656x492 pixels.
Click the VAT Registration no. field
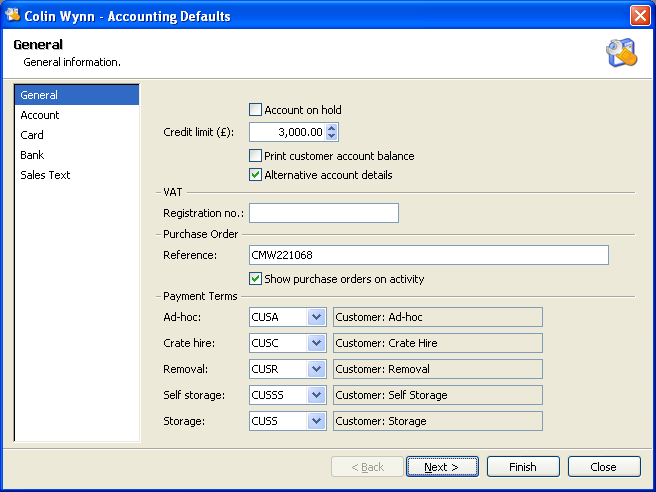[x=323, y=213]
